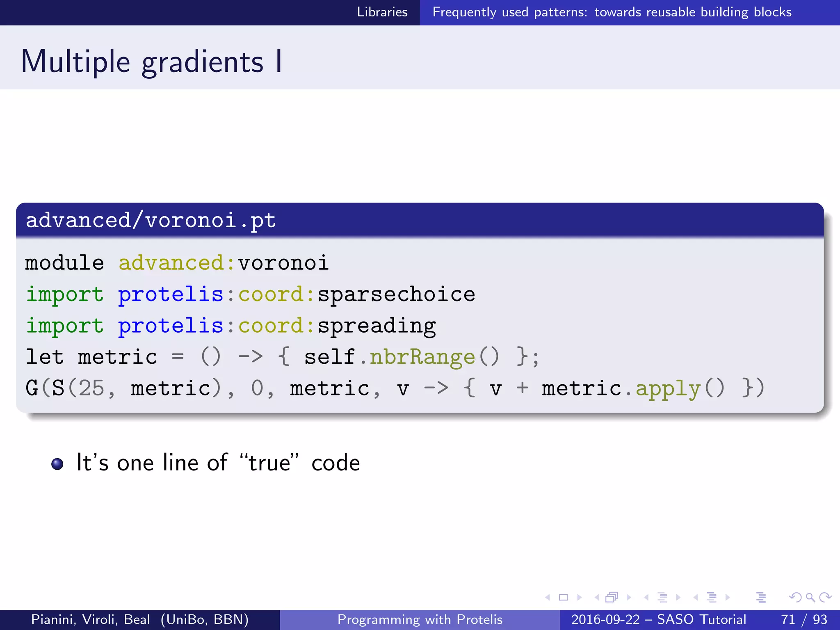This screenshot has height=630, width=840.
Task: Click the magnifier search icon
Action: point(810,598)
